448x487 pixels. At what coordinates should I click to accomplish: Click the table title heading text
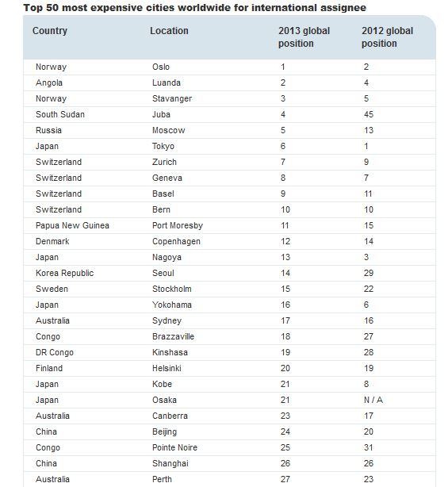tap(194, 7)
